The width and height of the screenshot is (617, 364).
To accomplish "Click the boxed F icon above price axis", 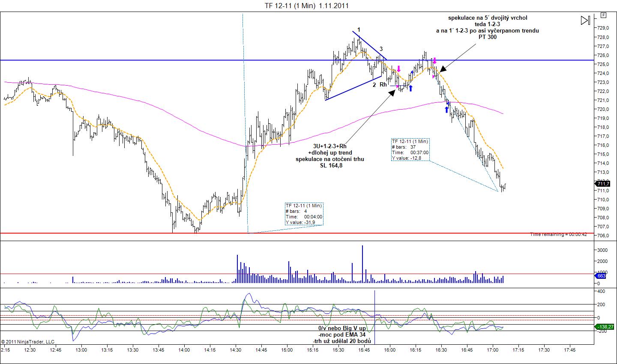I will coord(604,15).
